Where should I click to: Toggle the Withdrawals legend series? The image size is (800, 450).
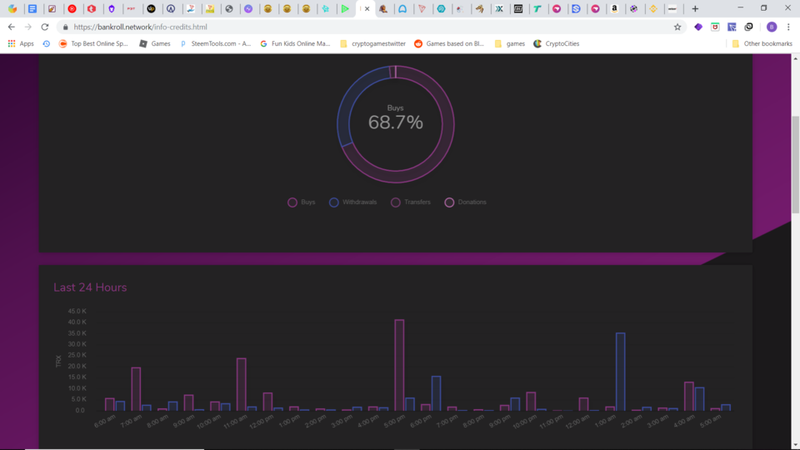click(353, 203)
